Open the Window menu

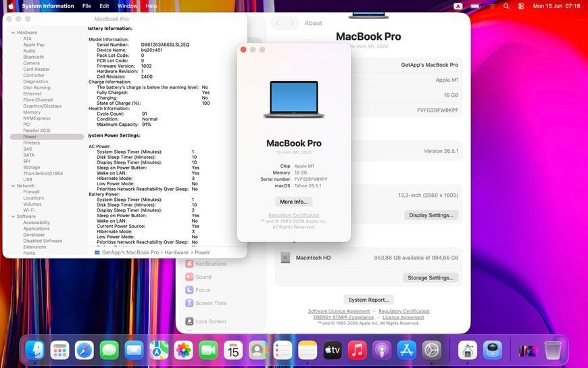click(128, 6)
